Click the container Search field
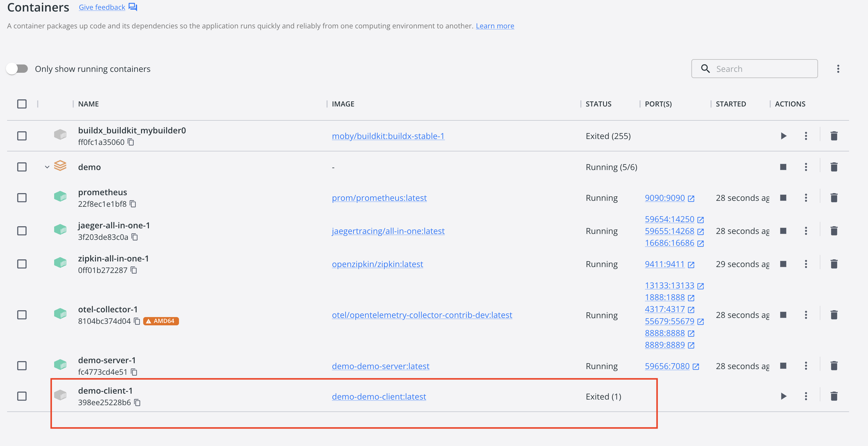868x446 pixels. 754,69
